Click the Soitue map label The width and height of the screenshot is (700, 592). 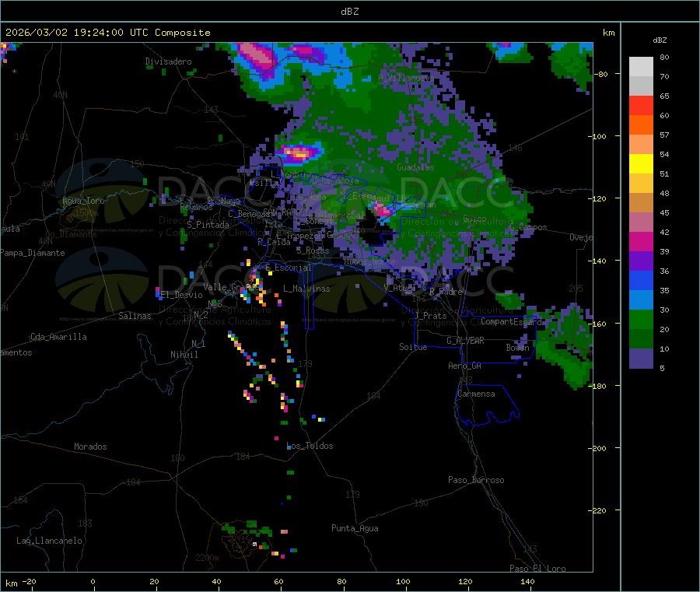click(x=413, y=347)
